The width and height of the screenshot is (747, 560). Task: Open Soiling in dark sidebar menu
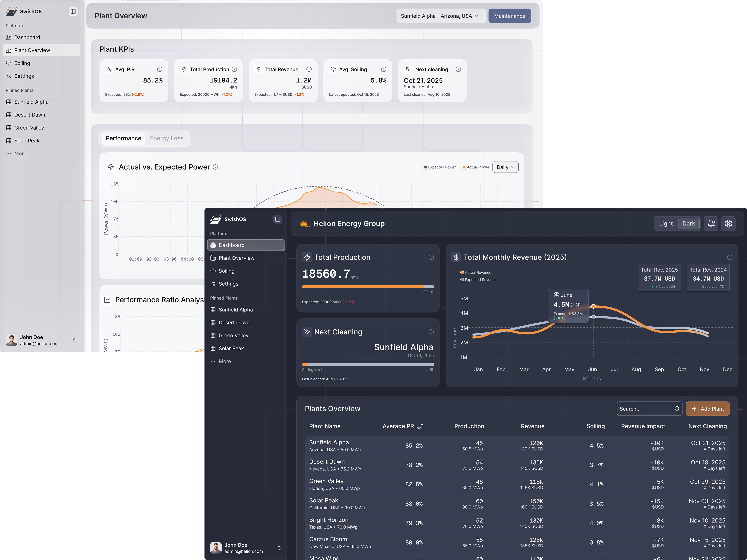(227, 271)
